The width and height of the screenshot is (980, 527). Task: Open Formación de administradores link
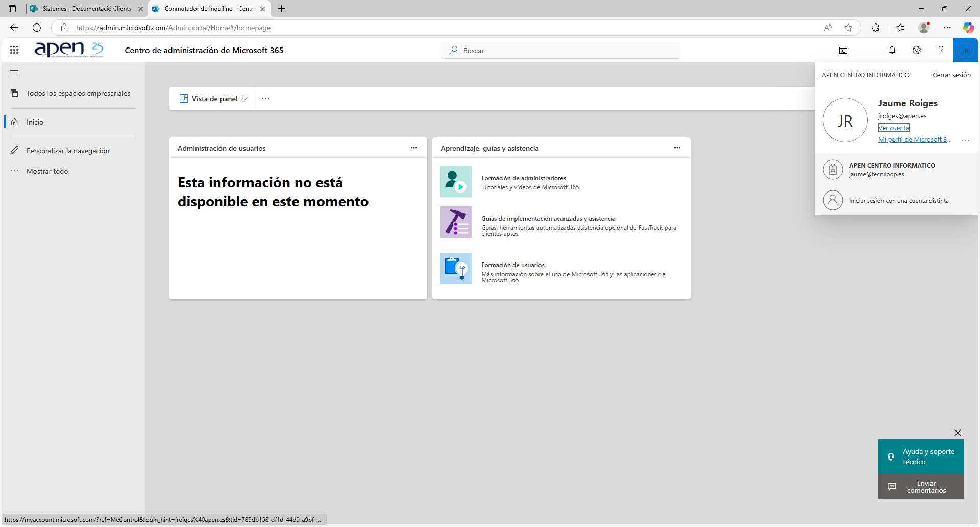pyautogui.click(x=524, y=178)
